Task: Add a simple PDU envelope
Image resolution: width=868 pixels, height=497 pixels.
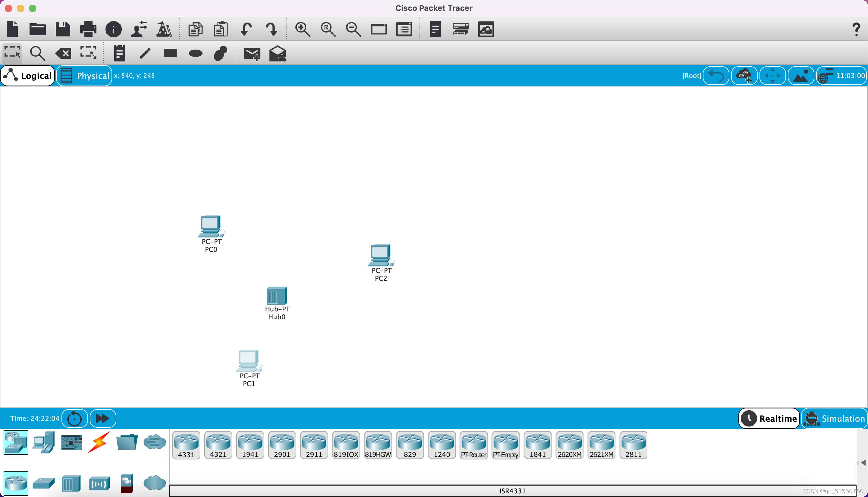Action: 252,54
